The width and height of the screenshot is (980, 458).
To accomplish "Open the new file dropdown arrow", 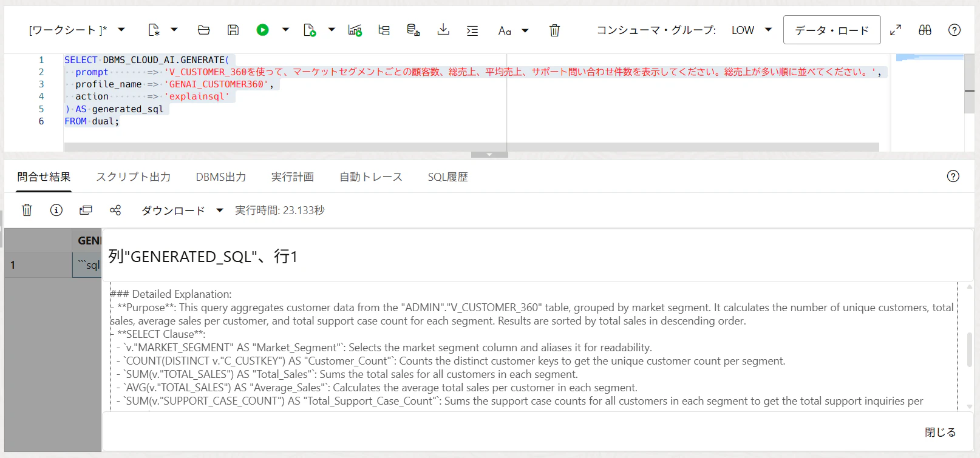I will pos(174,30).
